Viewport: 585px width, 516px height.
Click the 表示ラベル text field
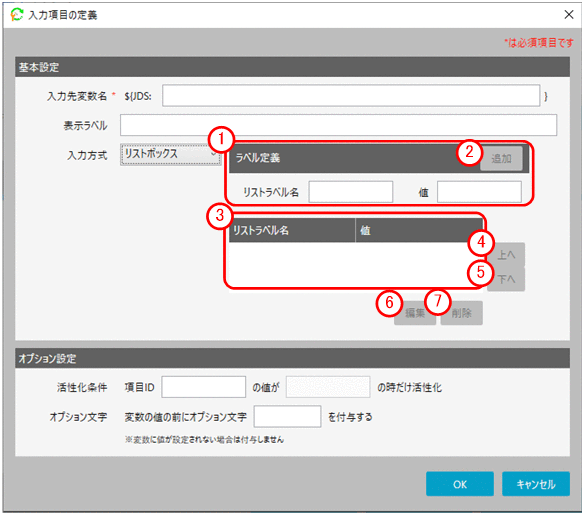[338, 125]
